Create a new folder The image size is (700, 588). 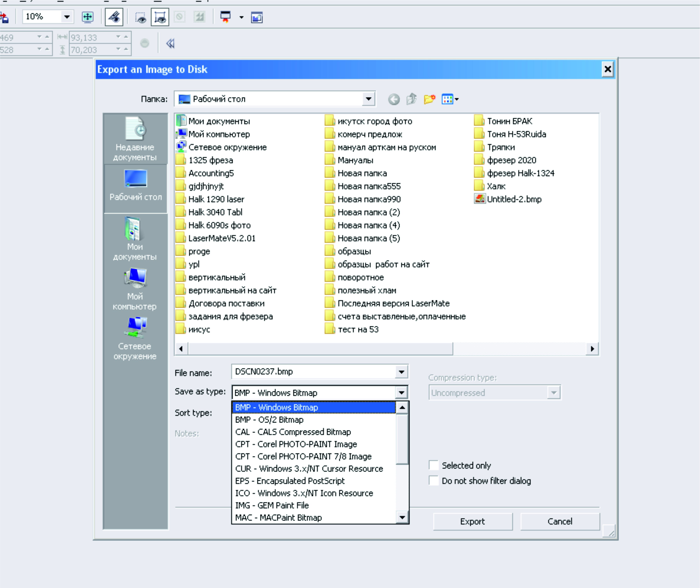(429, 99)
